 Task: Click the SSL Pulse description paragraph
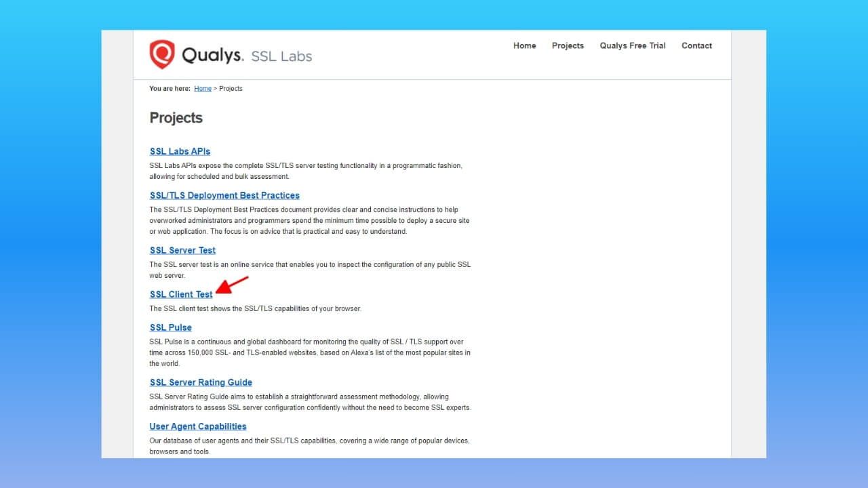pos(310,352)
